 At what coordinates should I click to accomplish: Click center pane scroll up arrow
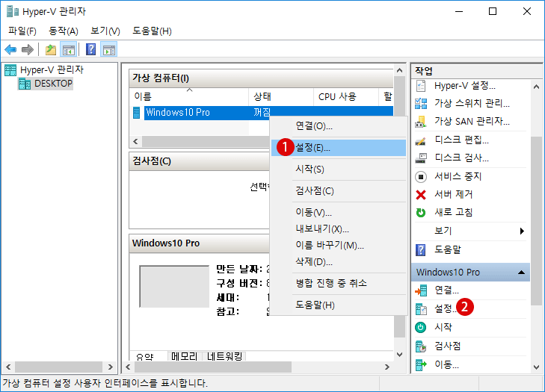400,70
